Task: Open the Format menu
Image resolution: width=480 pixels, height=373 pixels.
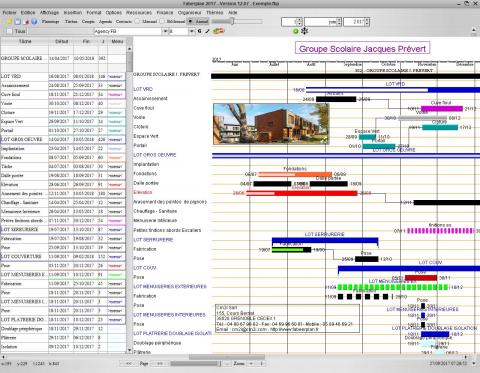Action: pyautogui.click(x=94, y=12)
